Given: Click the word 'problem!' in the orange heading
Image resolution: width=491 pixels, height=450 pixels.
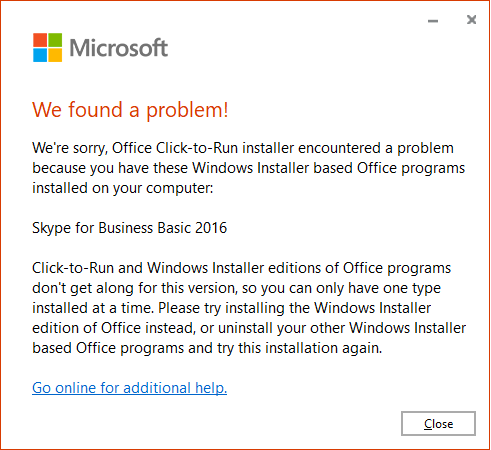Looking at the screenshot, I should coord(187,111).
